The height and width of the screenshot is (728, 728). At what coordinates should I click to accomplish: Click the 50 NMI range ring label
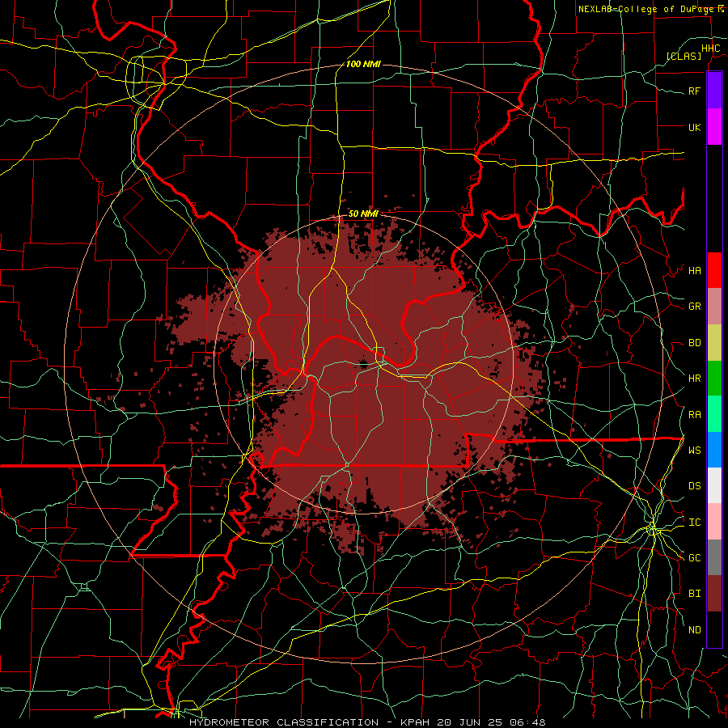point(363,214)
